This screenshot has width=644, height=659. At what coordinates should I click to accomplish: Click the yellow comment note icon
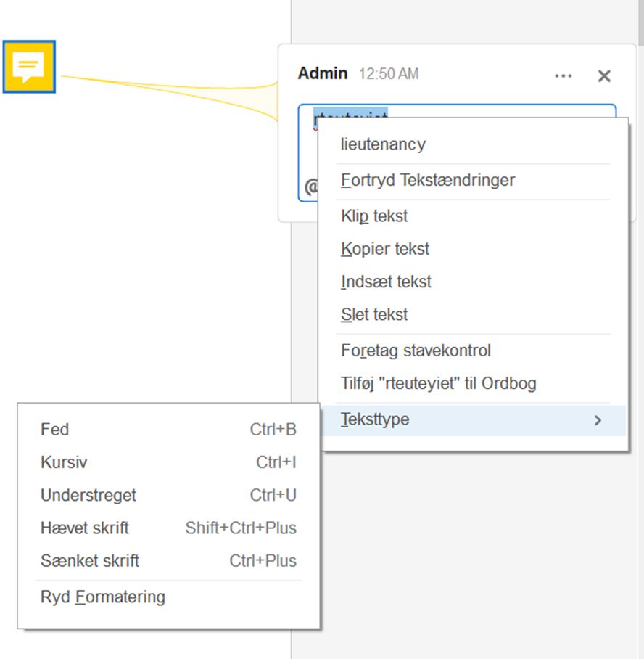(29, 67)
